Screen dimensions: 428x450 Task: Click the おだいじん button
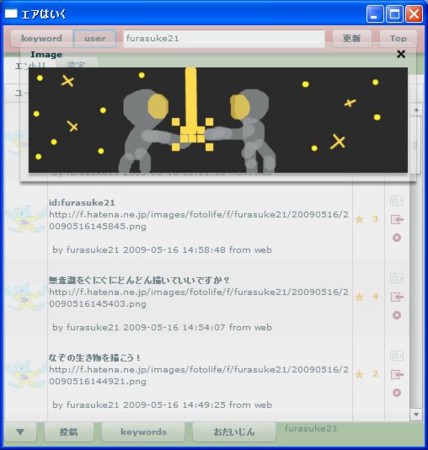[234, 432]
